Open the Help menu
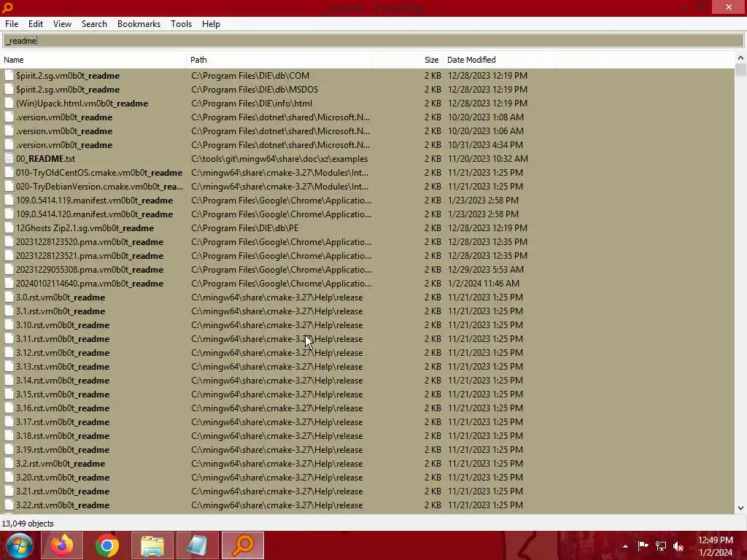 click(211, 24)
